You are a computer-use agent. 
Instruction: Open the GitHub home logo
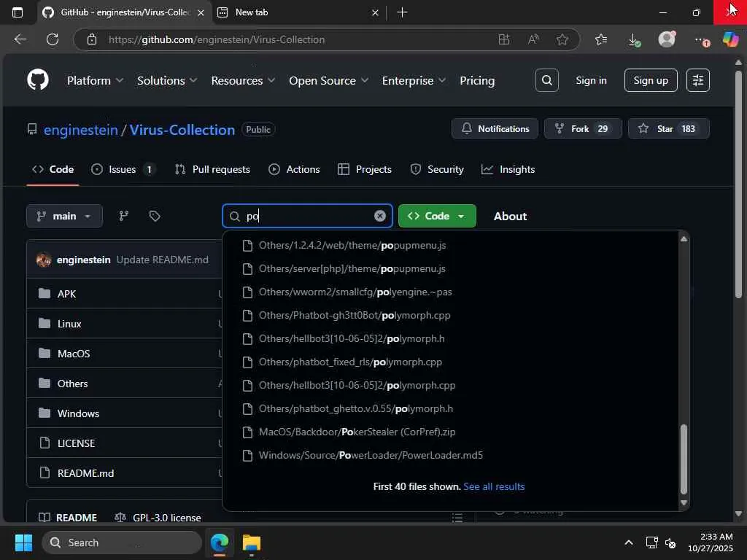click(x=38, y=80)
